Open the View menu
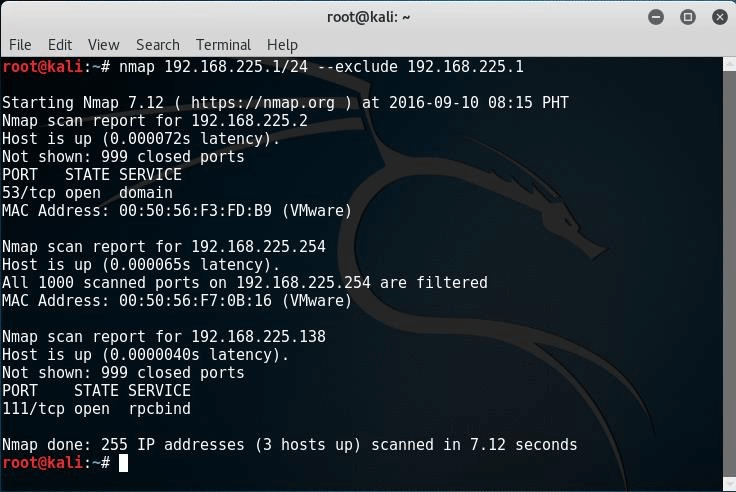This screenshot has width=736, height=492. [103, 45]
